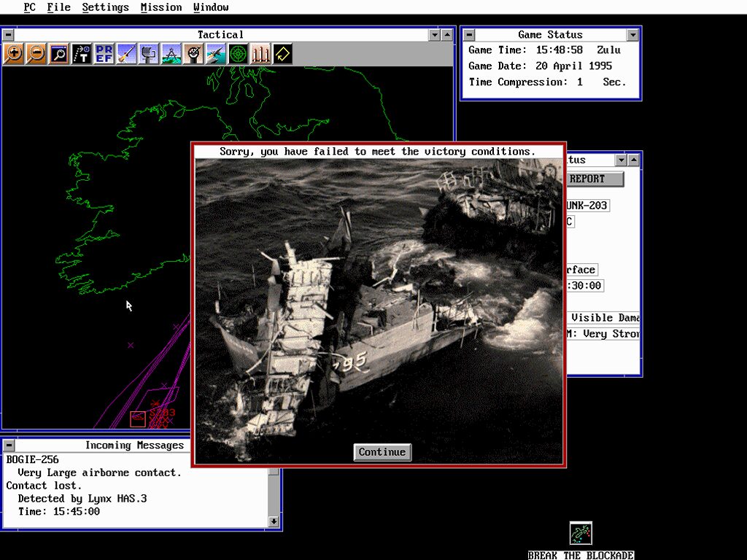Select the zoom window magnifier tool
Image resolution: width=747 pixels, height=560 pixels.
[58, 54]
